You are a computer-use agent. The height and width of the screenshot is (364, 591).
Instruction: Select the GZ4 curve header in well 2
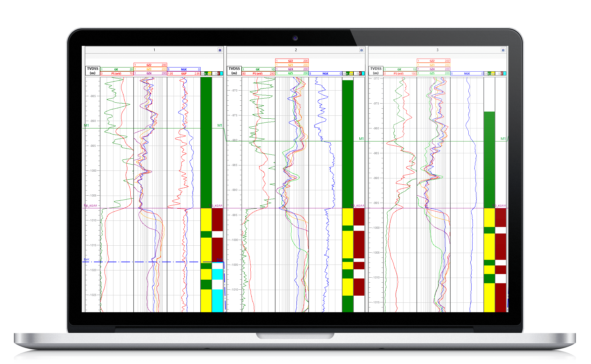[292, 69]
